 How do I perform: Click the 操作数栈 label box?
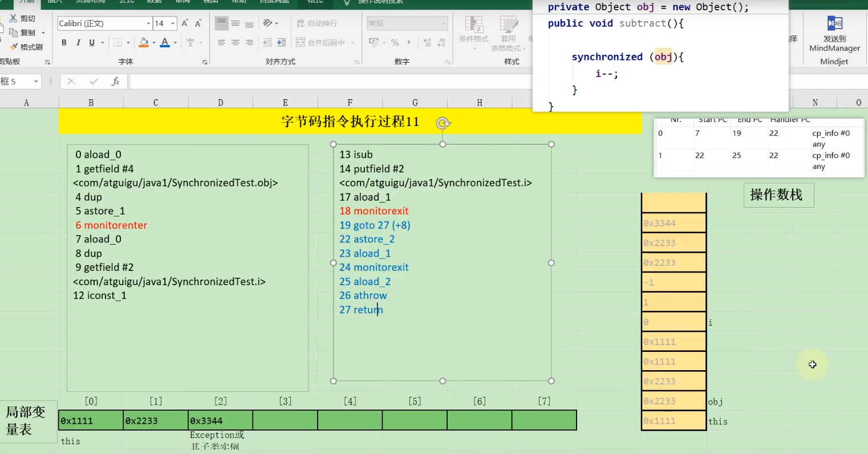(x=778, y=195)
